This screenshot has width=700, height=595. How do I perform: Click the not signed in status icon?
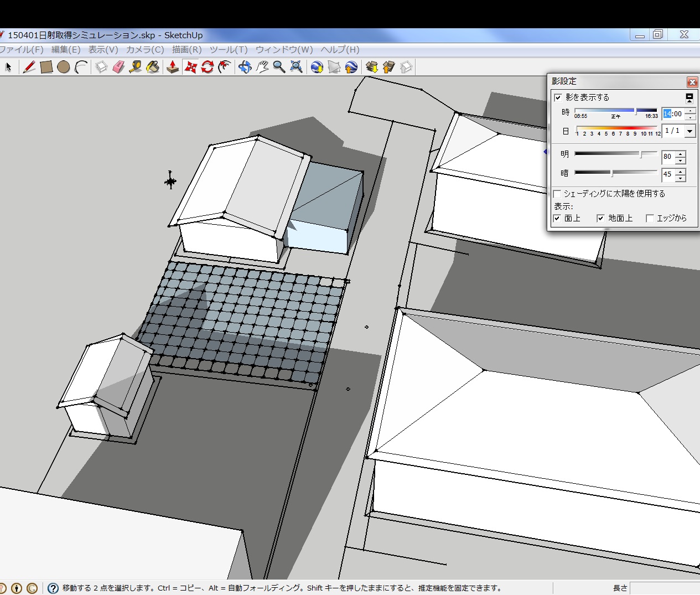point(32,588)
